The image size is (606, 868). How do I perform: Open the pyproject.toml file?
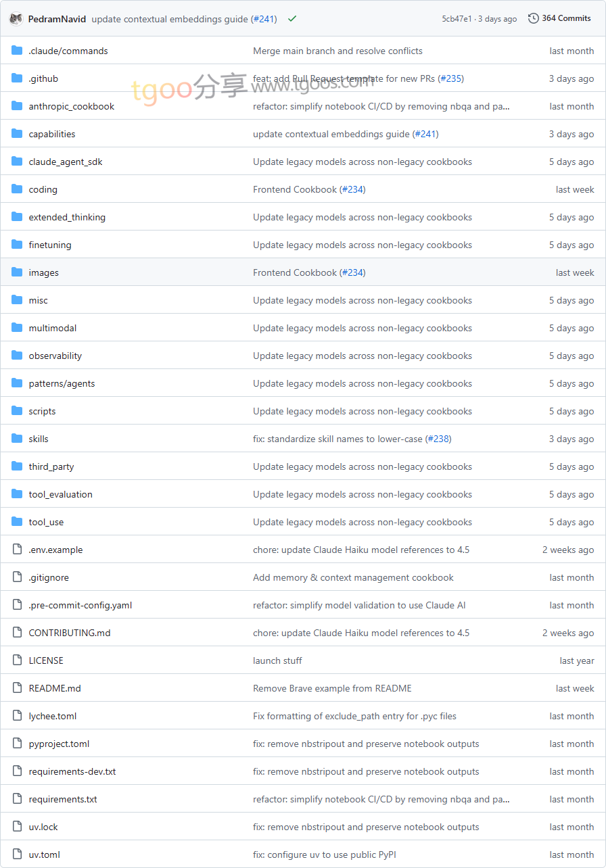[x=59, y=744]
